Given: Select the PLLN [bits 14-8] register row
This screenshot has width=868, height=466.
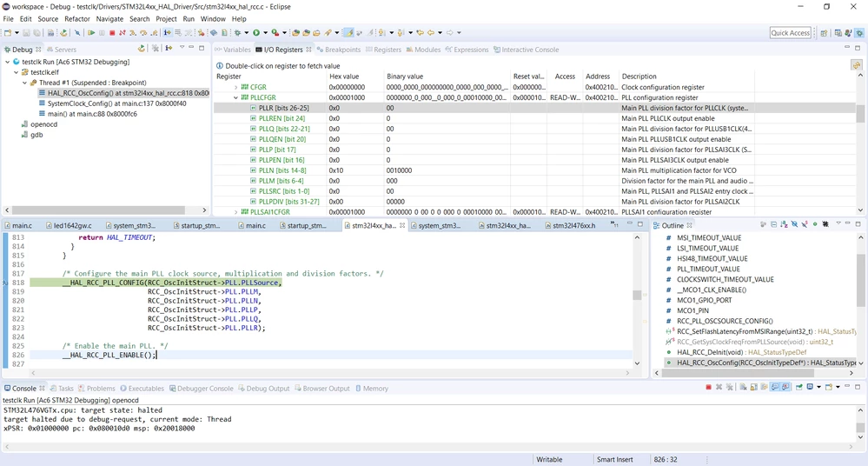Looking at the screenshot, I should pyautogui.click(x=534, y=170).
